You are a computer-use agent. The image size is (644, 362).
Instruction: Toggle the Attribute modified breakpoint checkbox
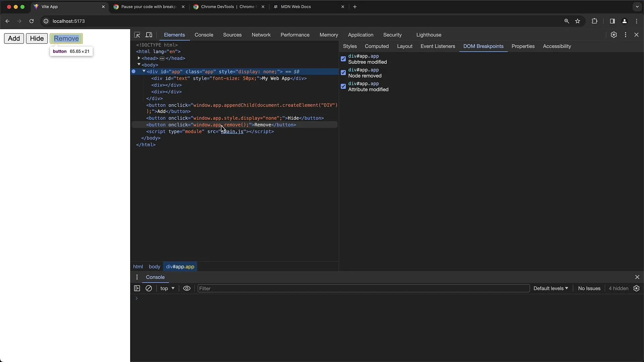(x=344, y=86)
